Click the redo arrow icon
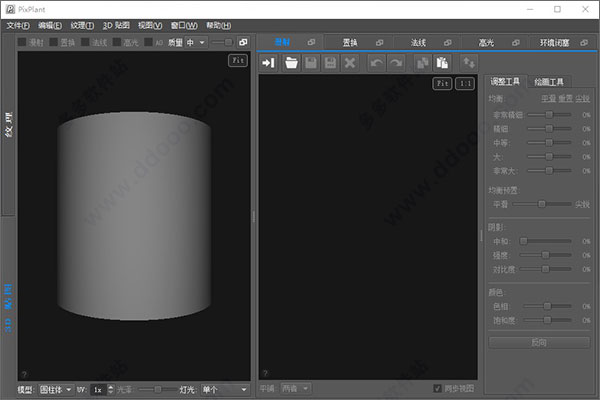Viewport: 600px width, 400px height. pyautogui.click(x=396, y=62)
